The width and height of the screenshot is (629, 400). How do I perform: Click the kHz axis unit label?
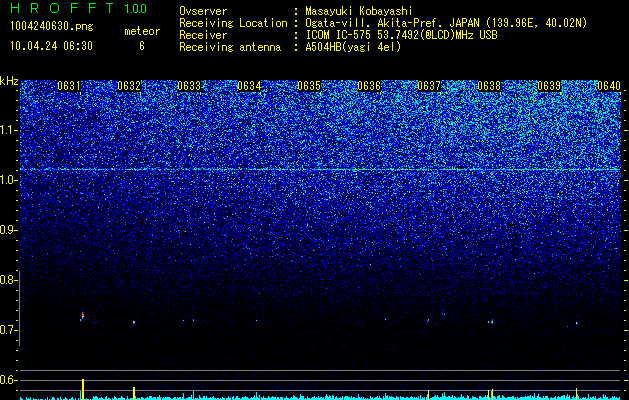point(9,81)
